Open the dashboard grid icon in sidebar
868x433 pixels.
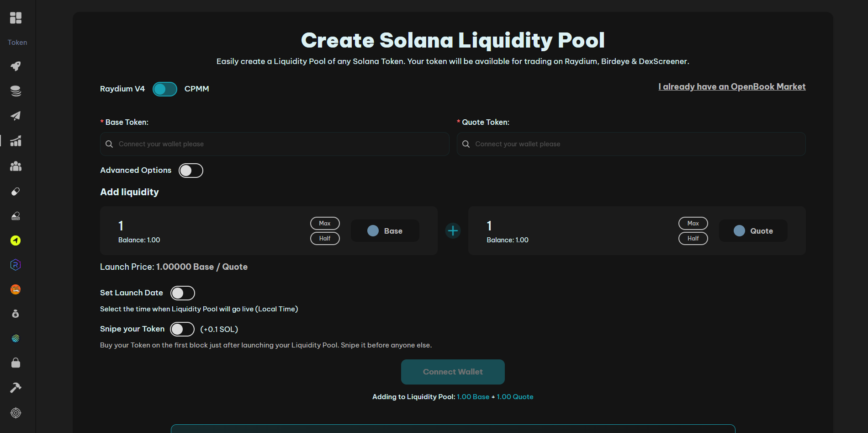[x=16, y=18]
